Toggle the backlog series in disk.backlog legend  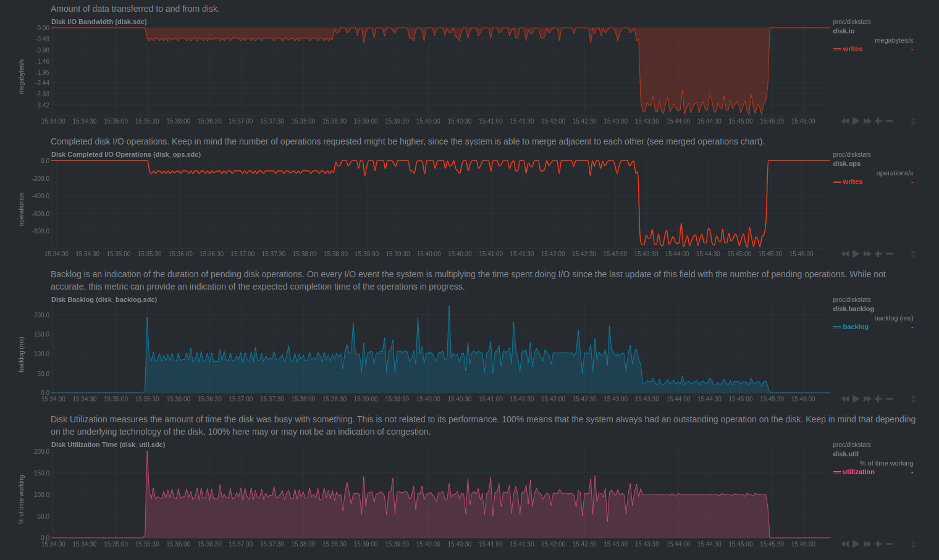pyautogui.click(x=856, y=327)
